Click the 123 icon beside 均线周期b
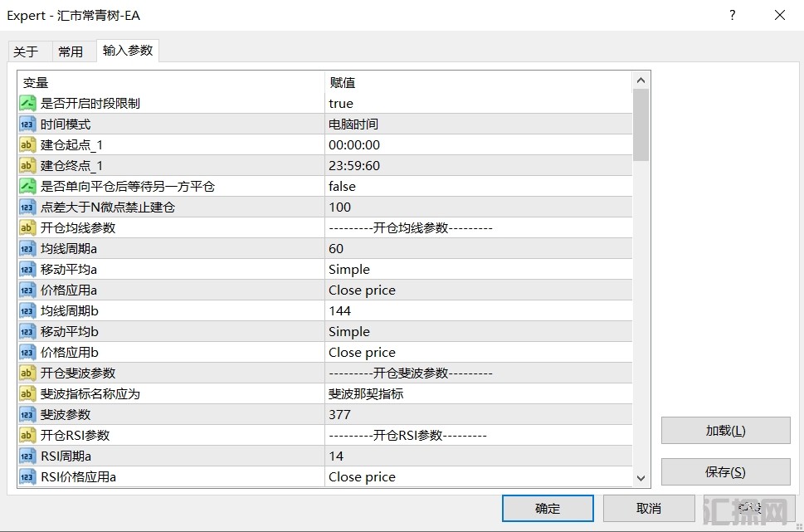The height and width of the screenshot is (532, 804). 27,311
